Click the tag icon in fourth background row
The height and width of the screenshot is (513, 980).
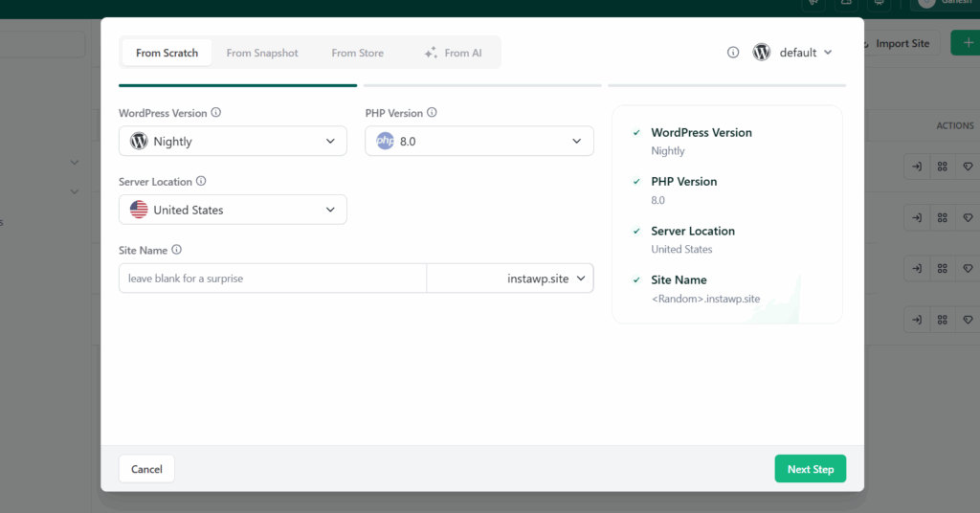968,320
